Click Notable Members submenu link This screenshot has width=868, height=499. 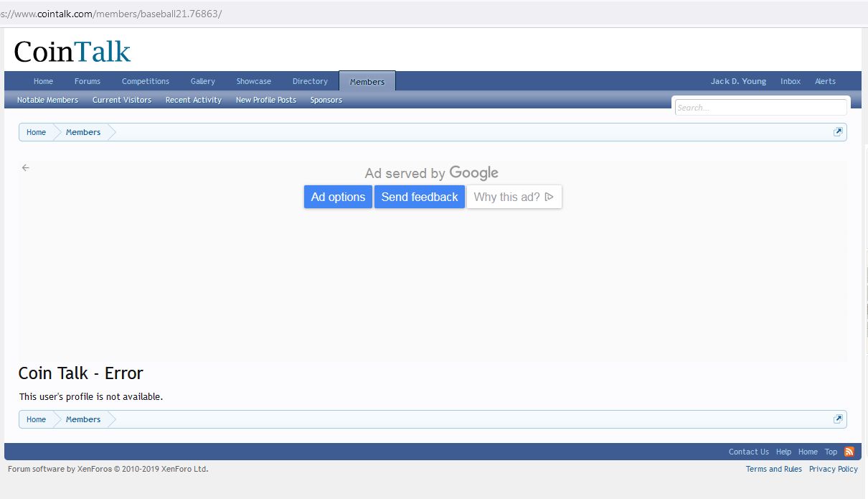47,100
